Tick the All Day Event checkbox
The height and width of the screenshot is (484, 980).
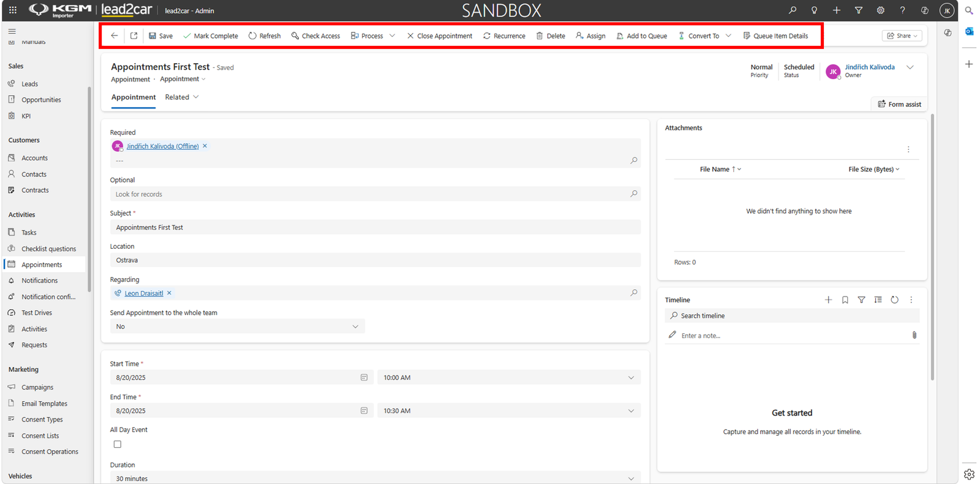(x=118, y=444)
